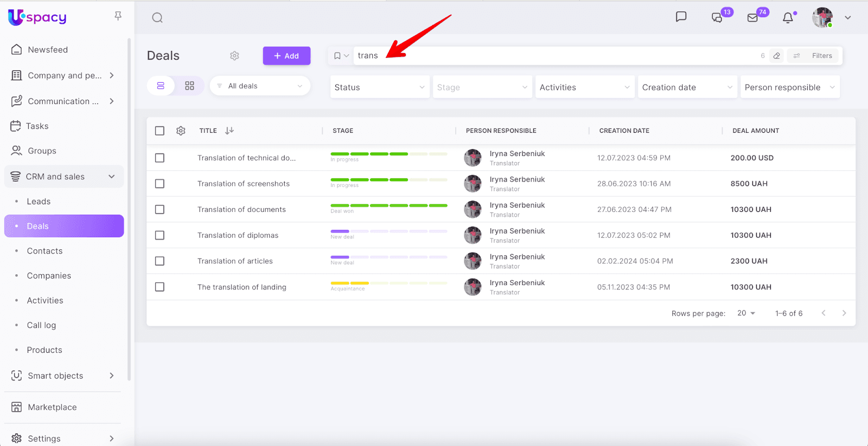The image size is (868, 446).
Task: Click stage progress bar for Translation of documents
Action: coord(388,206)
